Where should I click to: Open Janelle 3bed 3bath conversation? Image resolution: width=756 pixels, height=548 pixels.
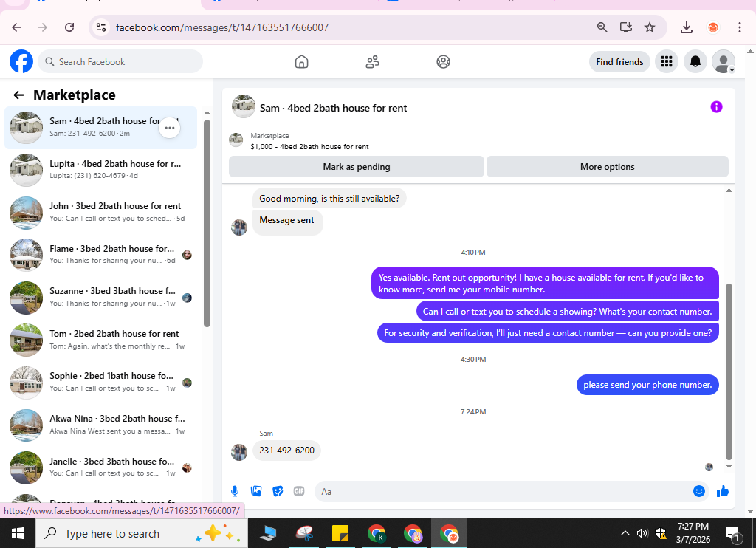pos(100,467)
